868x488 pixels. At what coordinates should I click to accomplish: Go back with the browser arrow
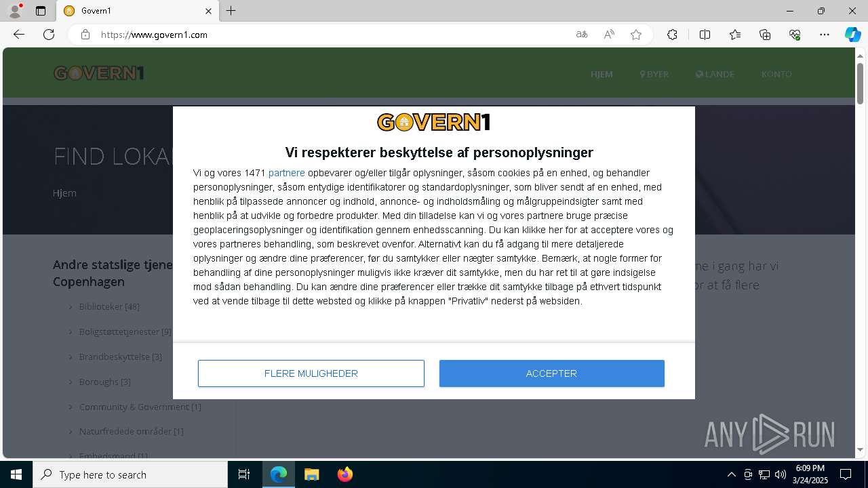[19, 35]
